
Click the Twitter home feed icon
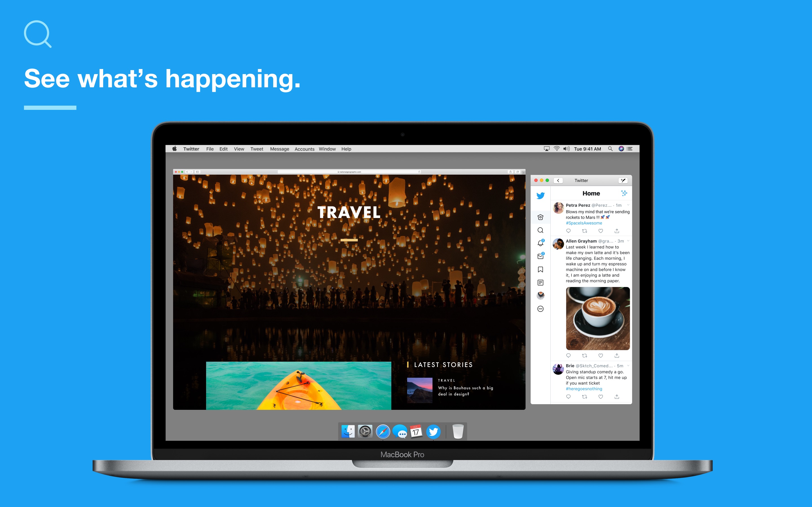click(541, 217)
